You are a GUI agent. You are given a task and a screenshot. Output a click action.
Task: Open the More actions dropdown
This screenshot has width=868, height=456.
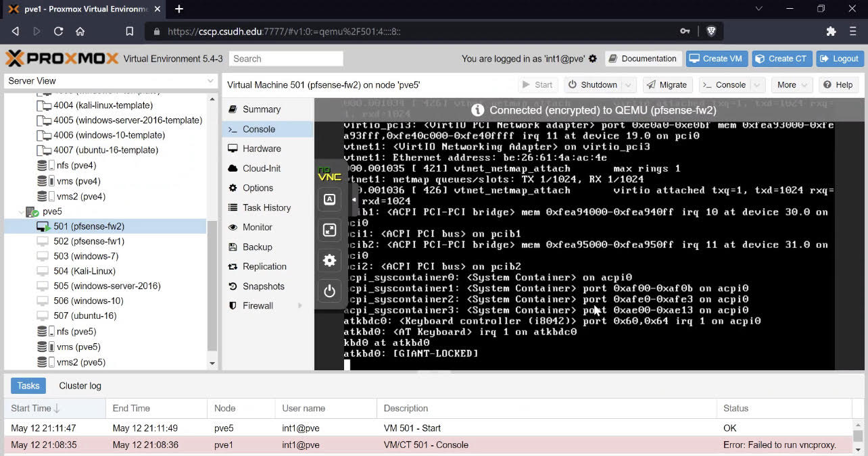[x=792, y=85]
